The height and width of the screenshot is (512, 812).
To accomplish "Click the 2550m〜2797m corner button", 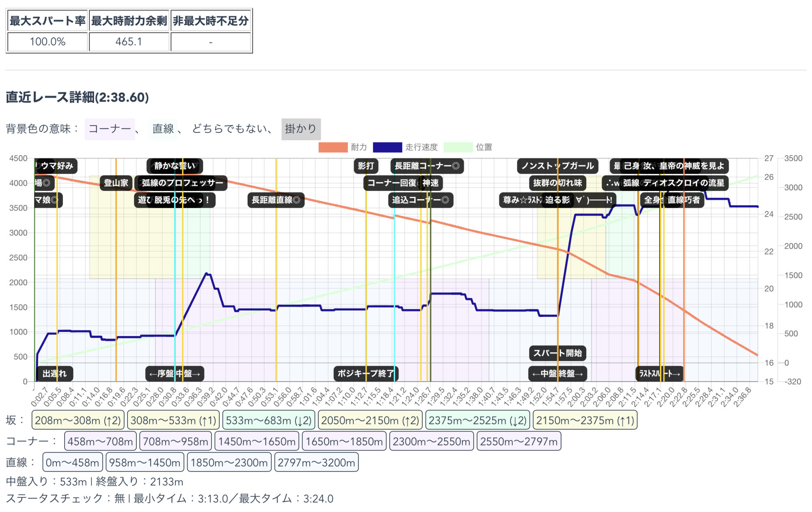I will (519, 441).
